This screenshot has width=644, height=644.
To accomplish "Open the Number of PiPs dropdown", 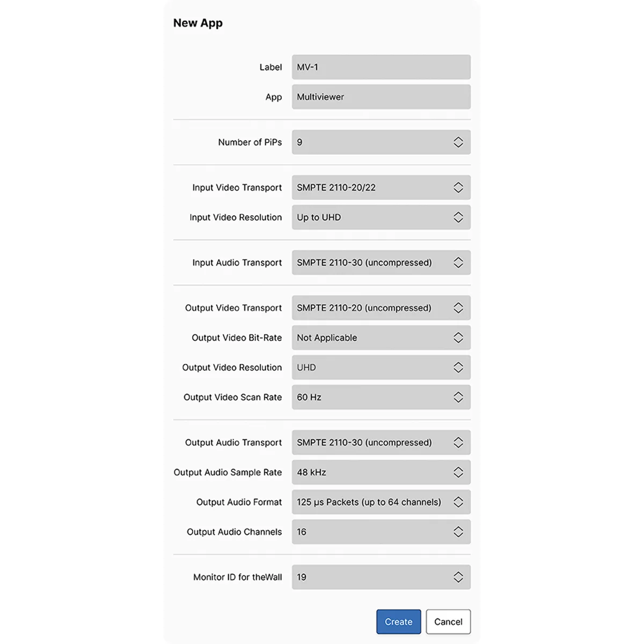I will [381, 142].
